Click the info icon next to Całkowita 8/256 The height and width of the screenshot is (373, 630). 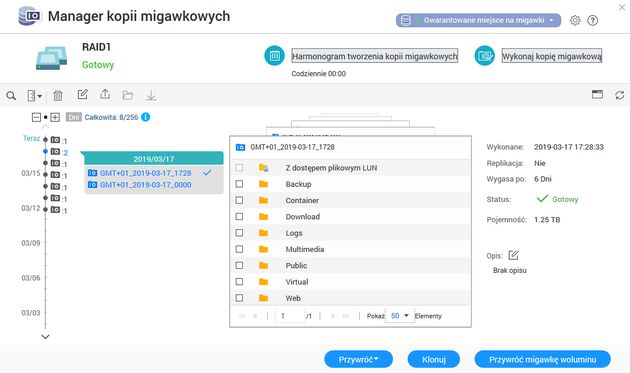pyautogui.click(x=146, y=117)
